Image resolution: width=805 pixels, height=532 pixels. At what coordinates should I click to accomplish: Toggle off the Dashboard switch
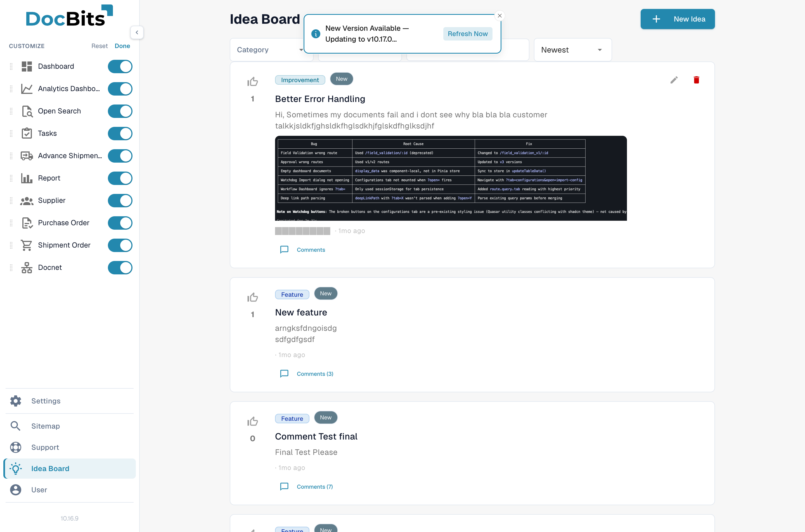(120, 66)
